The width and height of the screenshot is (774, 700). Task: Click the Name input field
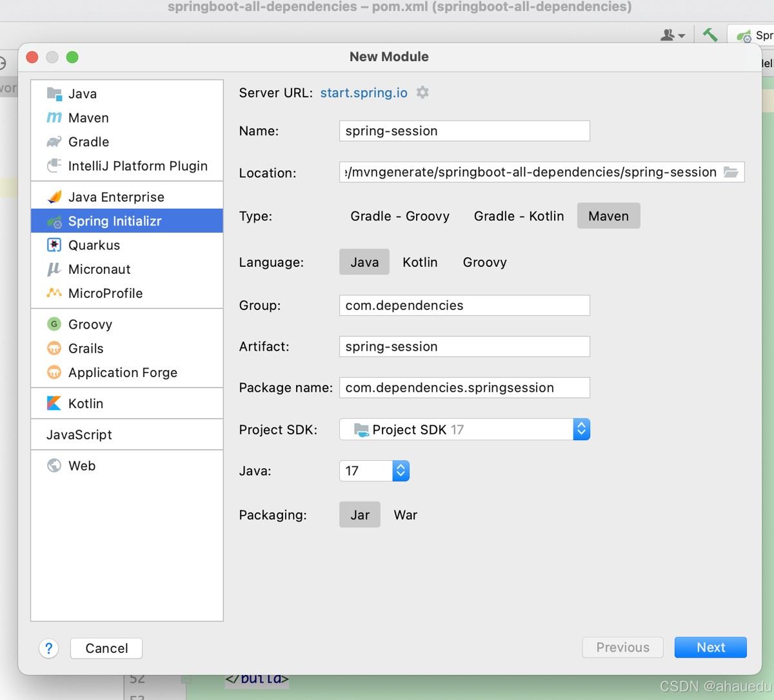click(464, 131)
